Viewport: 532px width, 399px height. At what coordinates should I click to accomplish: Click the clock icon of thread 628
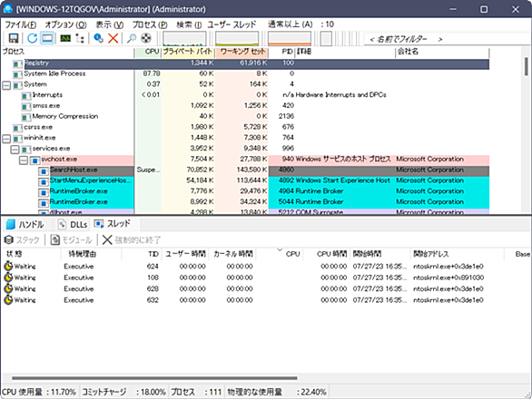[8, 288]
